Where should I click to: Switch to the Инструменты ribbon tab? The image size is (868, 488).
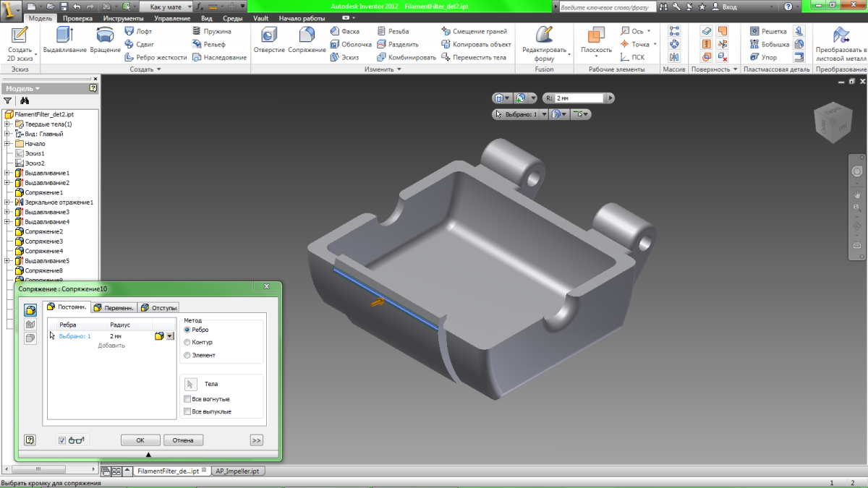coord(122,18)
